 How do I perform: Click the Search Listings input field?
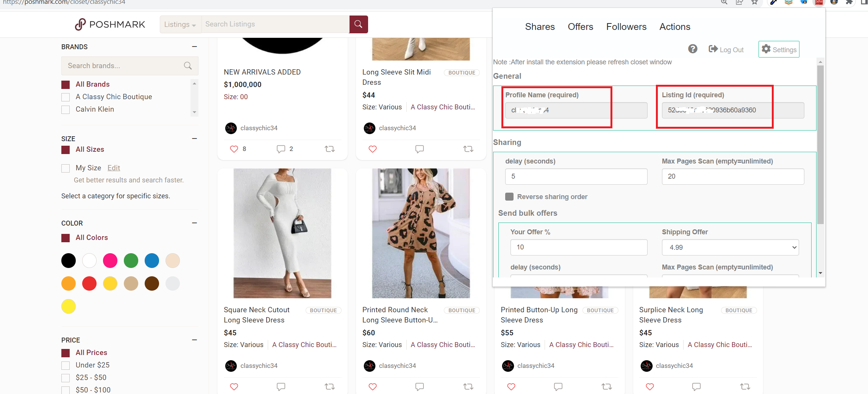point(275,24)
